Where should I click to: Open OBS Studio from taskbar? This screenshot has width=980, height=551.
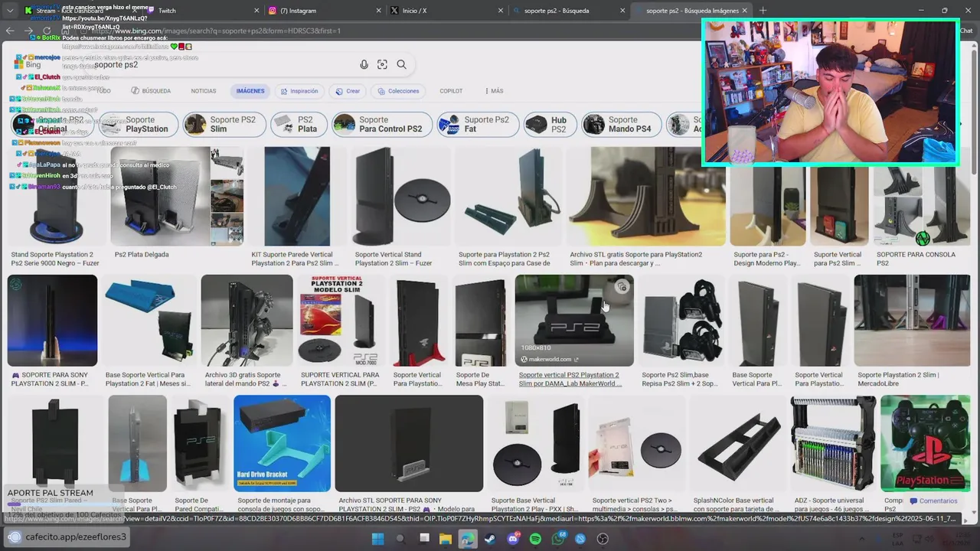[x=603, y=539]
